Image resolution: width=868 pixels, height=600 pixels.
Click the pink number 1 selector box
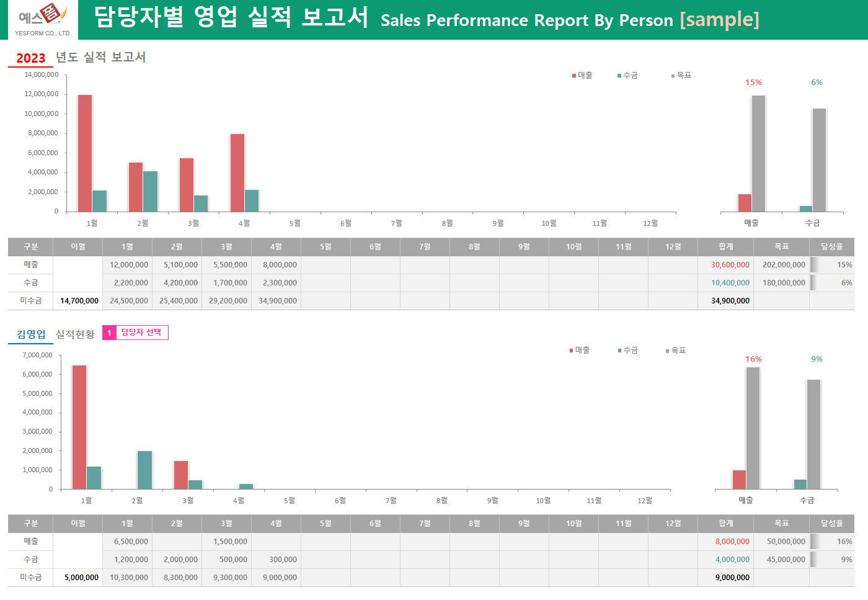[109, 333]
